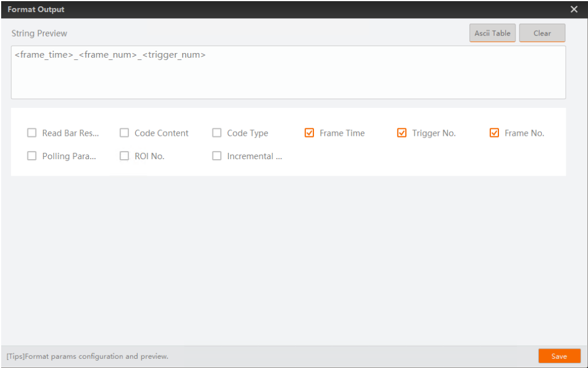Save the format output configuration

559,356
